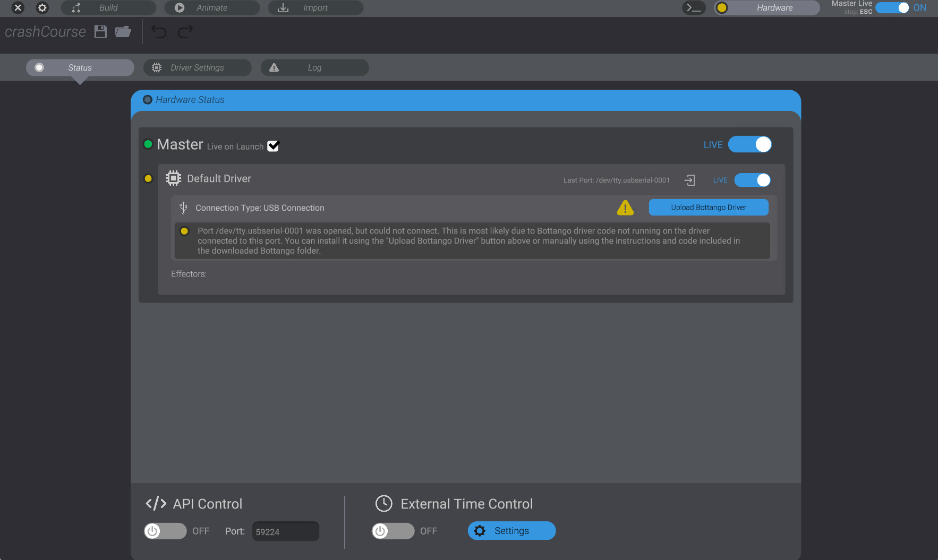Click the Import download icon
The width and height of the screenshot is (938, 560).
283,7
